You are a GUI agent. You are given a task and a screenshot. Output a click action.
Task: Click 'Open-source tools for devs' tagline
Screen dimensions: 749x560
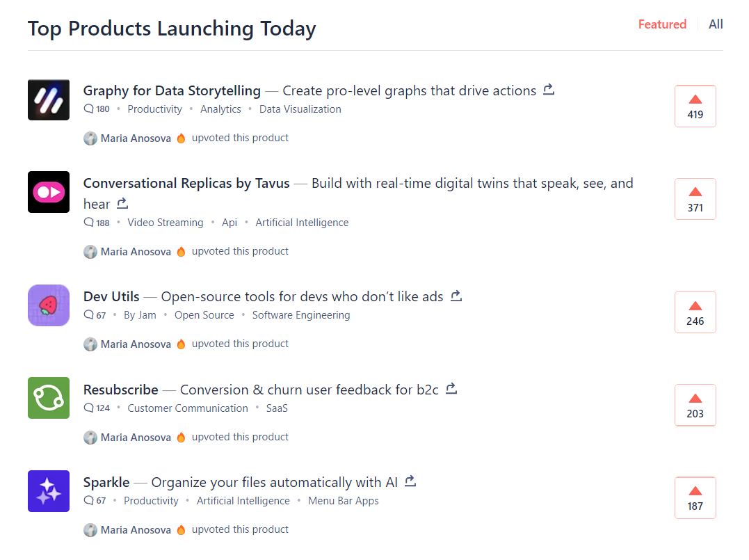pos(302,296)
